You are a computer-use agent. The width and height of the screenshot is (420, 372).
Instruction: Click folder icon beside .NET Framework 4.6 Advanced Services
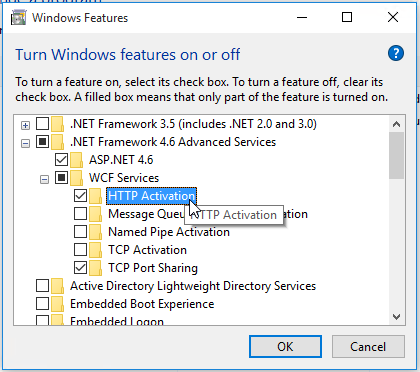click(x=58, y=142)
